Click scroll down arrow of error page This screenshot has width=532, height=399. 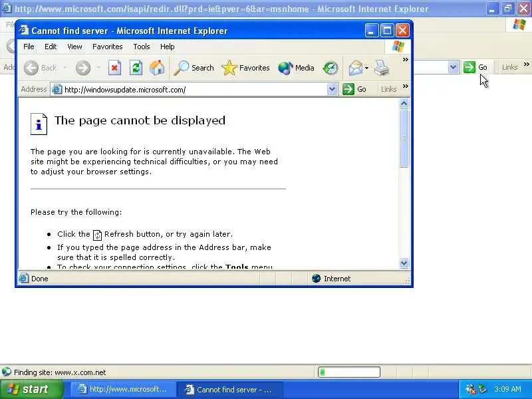point(404,263)
